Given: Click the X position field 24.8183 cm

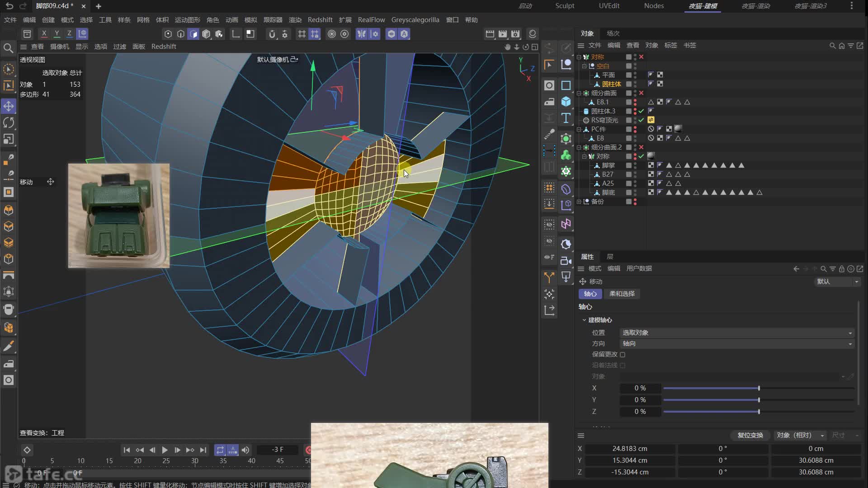Looking at the screenshot, I should [630, 449].
